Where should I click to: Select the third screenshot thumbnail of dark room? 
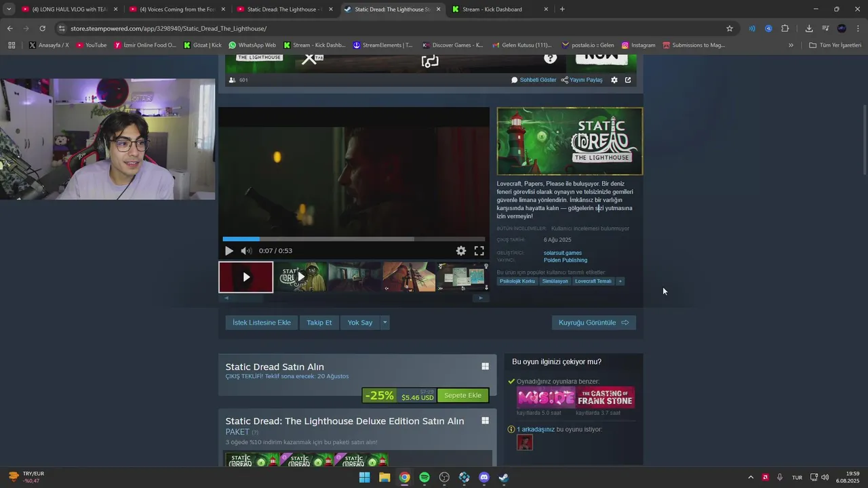point(355,277)
